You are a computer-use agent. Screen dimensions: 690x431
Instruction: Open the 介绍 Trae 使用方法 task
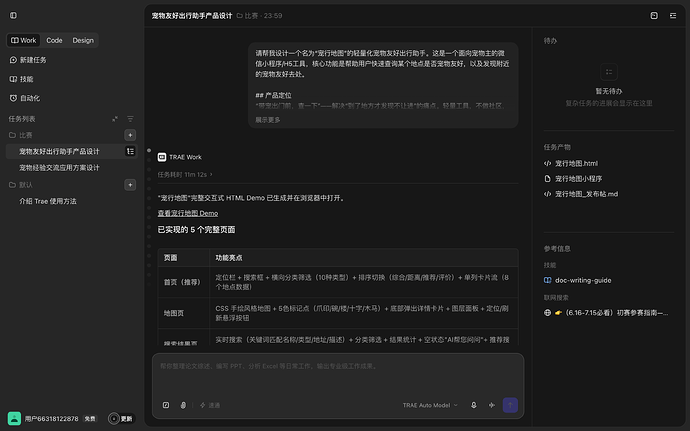coord(48,201)
